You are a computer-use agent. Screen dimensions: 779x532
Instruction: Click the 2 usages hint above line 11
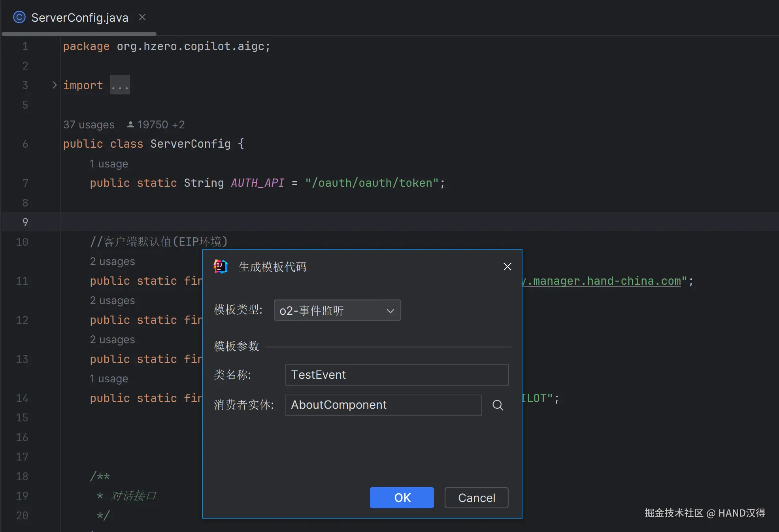[112, 261]
